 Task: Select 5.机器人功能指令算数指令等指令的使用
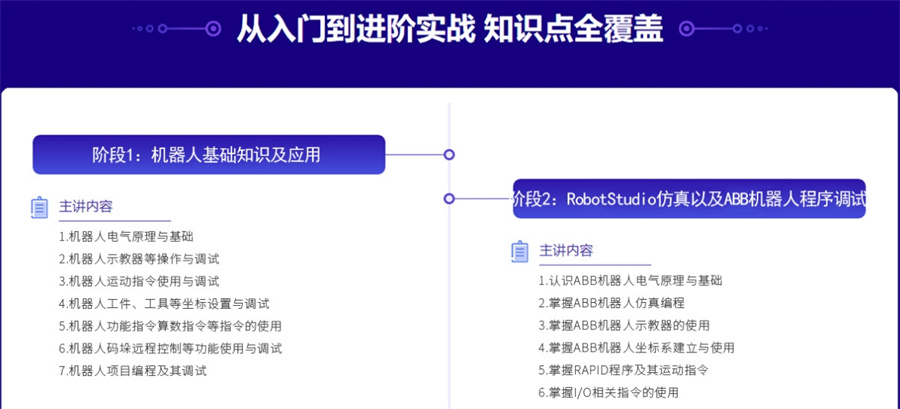170,326
